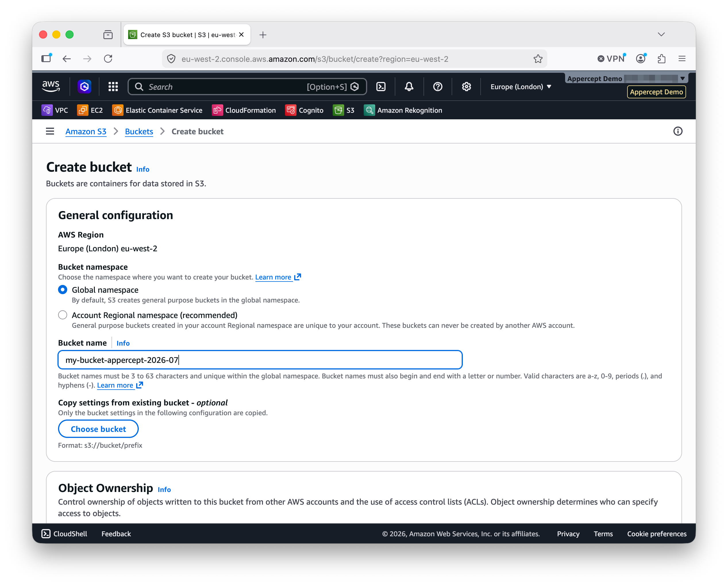
Task: Open Amazon Rekognition shortcut icon
Action: tap(369, 110)
